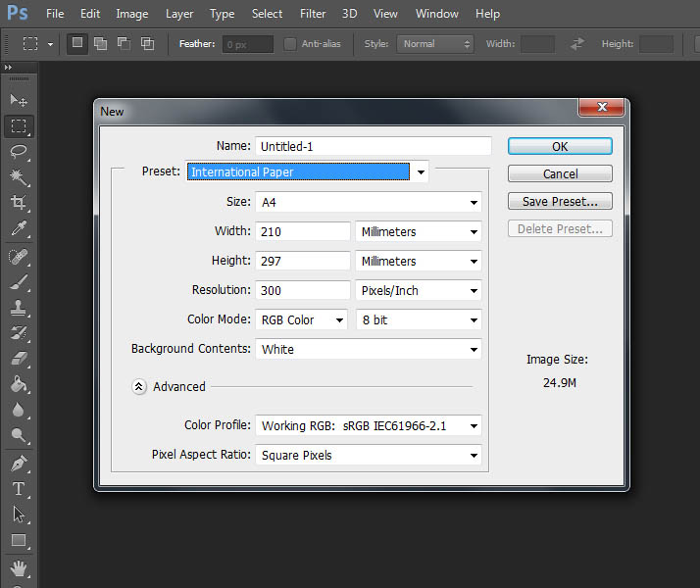The image size is (700, 588).
Task: Click Intersect with Selection mode icon
Action: coord(147,43)
